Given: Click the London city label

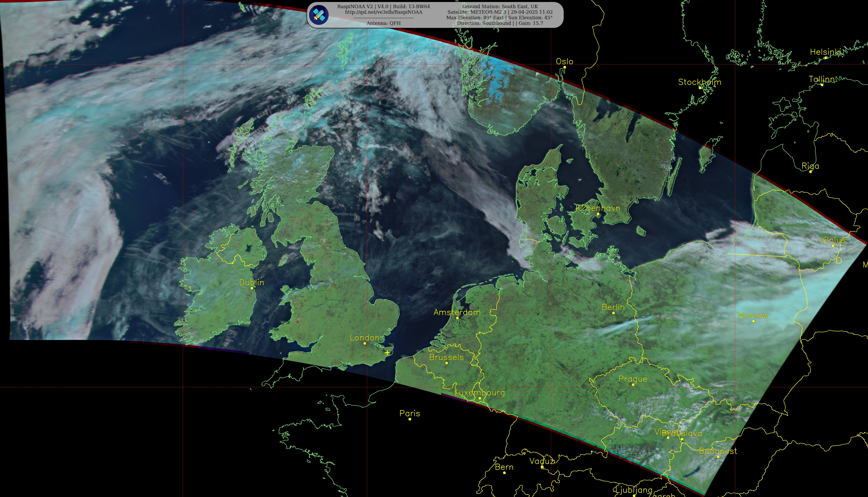Looking at the screenshot, I should pyautogui.click(x=364, y=338).
